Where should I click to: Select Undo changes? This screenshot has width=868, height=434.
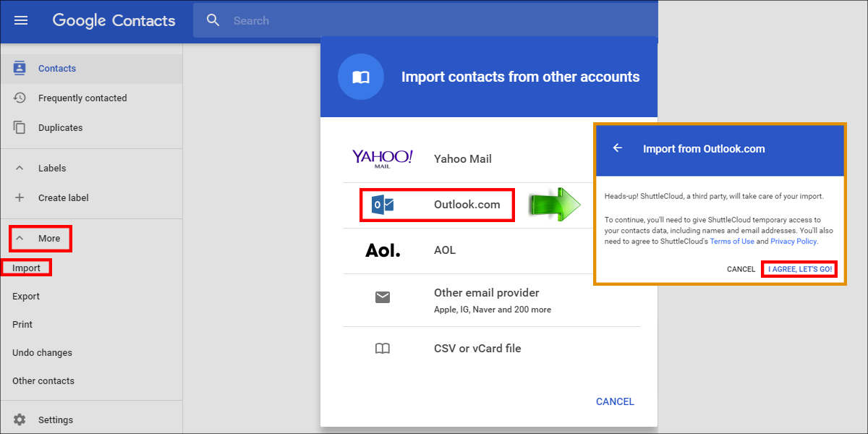pos(42,352)
